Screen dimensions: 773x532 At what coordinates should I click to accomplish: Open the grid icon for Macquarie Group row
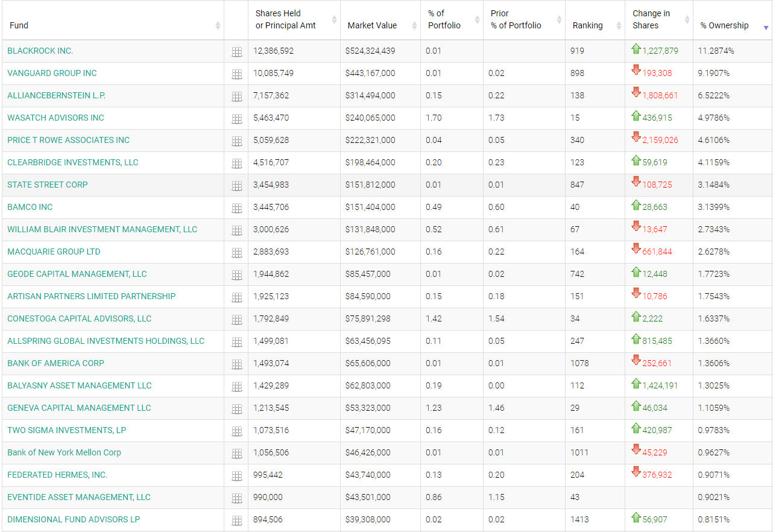pos(236,253)
